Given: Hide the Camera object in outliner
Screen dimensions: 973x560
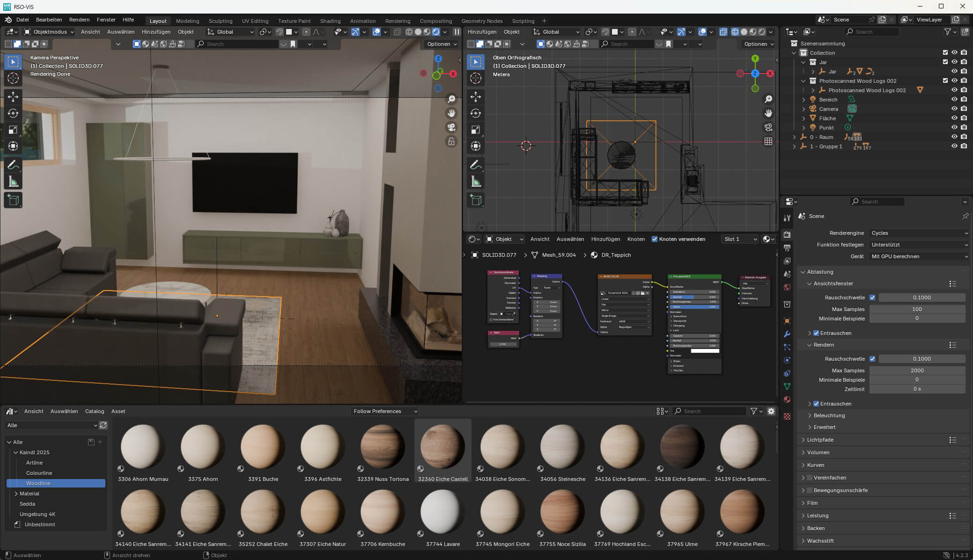Looking at the screenshot, I should point(954,109).
